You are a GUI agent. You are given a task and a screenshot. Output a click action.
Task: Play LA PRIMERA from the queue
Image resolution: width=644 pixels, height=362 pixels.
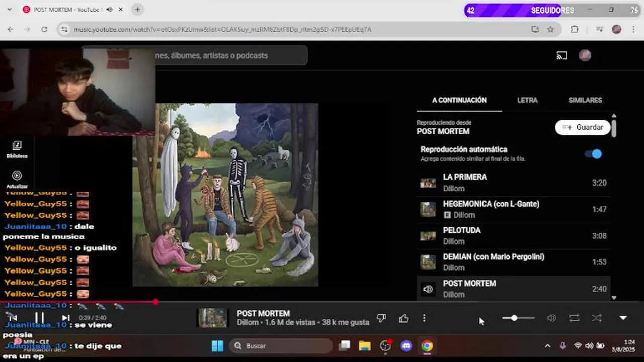[513, 183]
